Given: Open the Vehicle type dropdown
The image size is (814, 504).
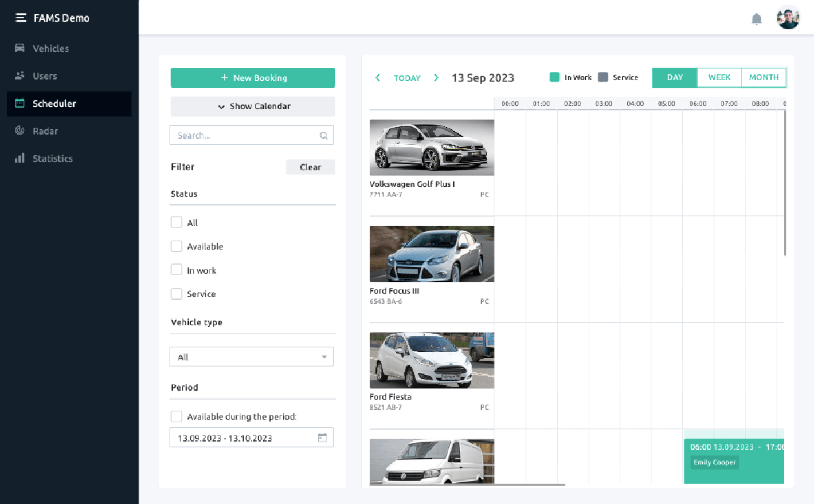Looking at the screenshot, I should (252, 357).
